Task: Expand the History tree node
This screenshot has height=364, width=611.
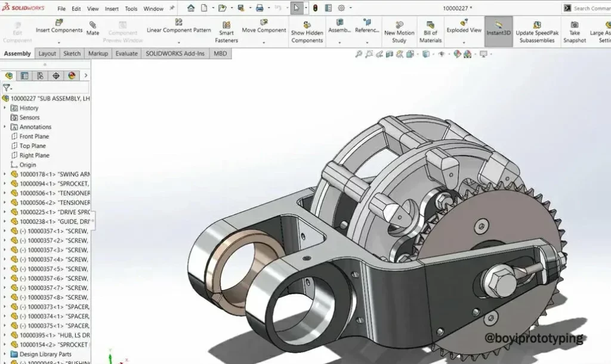Action: [5, 108]
